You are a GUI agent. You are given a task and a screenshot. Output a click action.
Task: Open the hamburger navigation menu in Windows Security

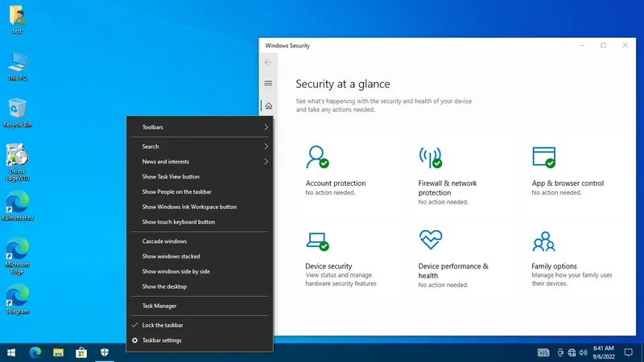(x=268, y=84)
